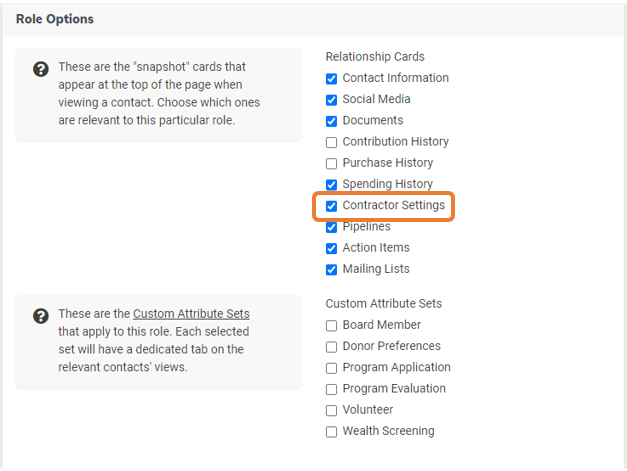627x471 pixels.
Task: Check the Donor Preferences checkbox
Action: click(332, 346)
